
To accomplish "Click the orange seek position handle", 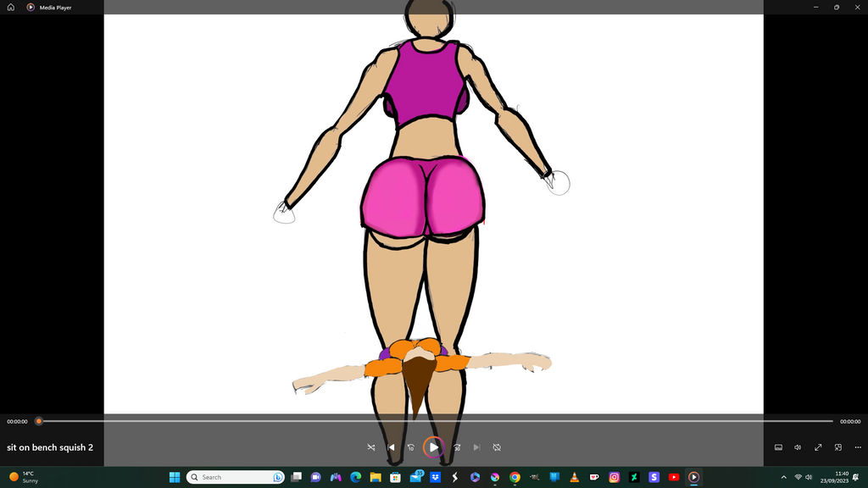I will pos(39,421).
